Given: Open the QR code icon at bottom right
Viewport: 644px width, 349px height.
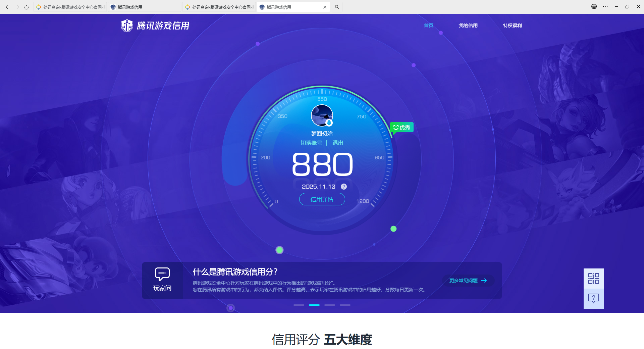Looking at the screenshot, I should click(593, 278).
